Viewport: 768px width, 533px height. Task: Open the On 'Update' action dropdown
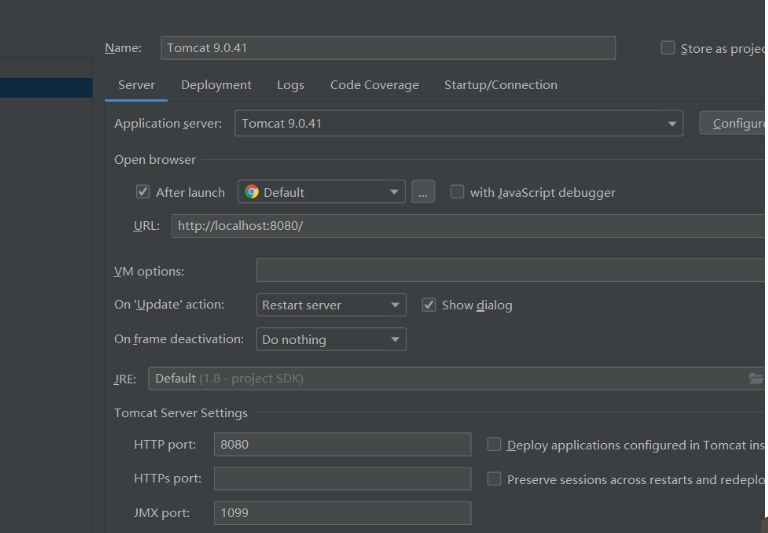click(331, 305)
